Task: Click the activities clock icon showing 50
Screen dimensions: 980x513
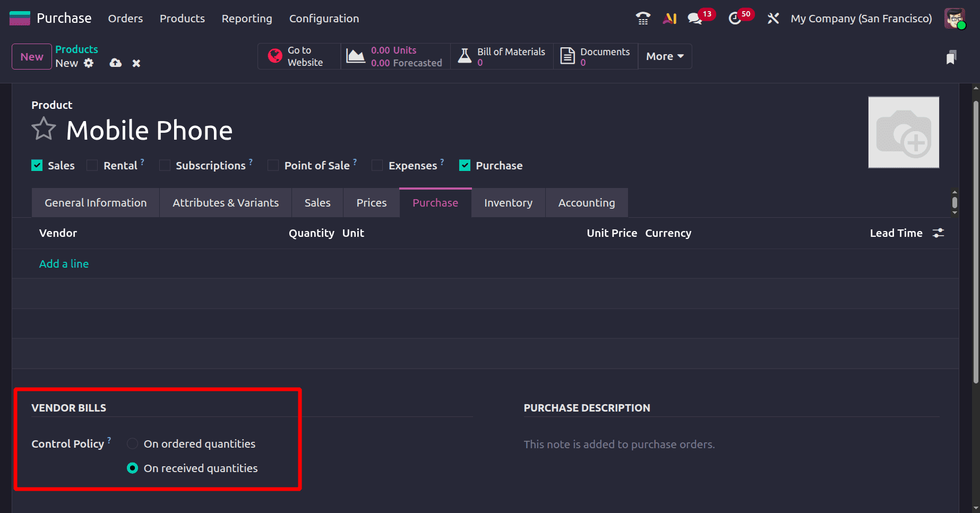Action: point(735,18)
